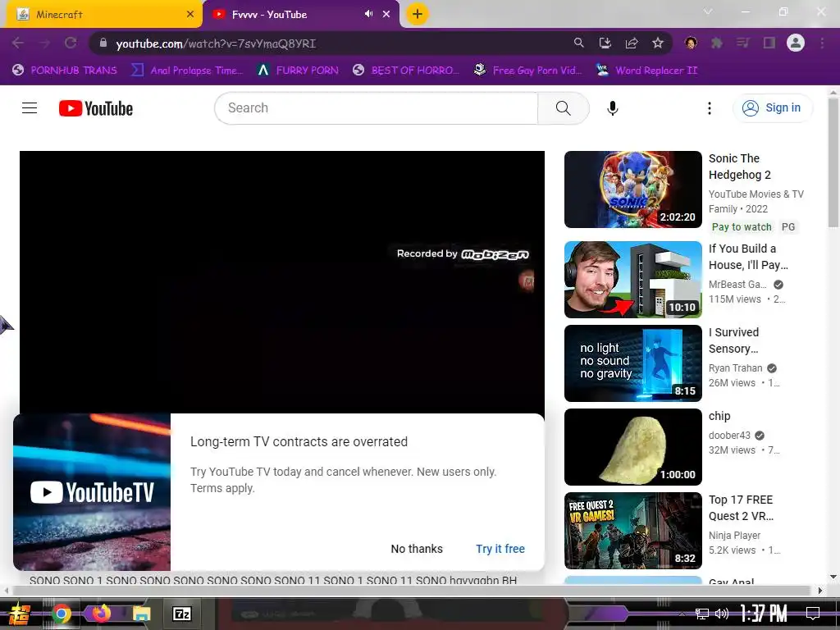The width and height of the screenshot is (840, 630).
Task: Open I Survived Sensory... title
Action: (734, 340)
